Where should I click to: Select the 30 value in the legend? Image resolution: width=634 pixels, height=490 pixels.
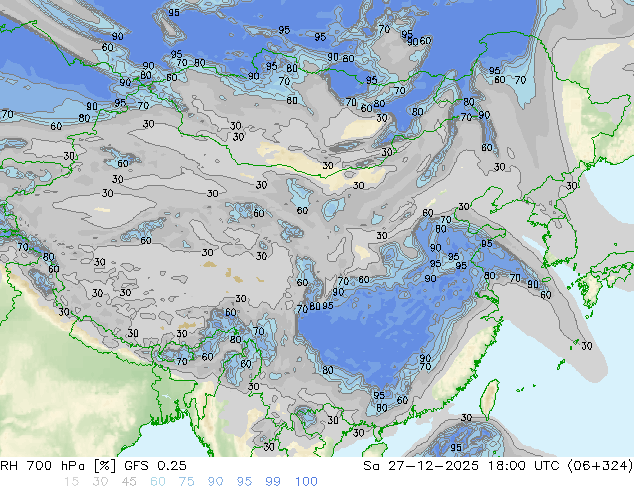coord(100,482)
